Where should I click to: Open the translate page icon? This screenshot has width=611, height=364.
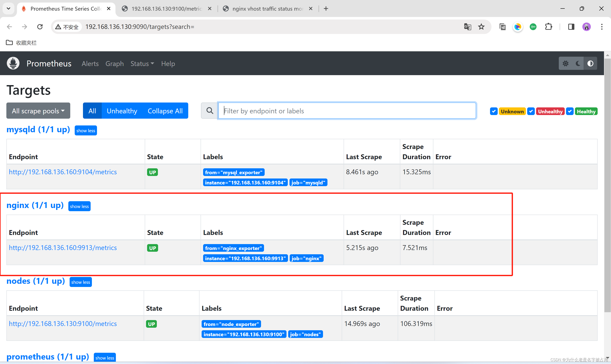468,27
